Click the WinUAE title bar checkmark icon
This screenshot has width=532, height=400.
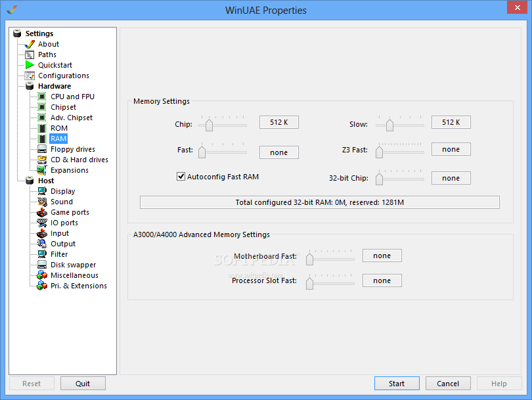(12, 10)
